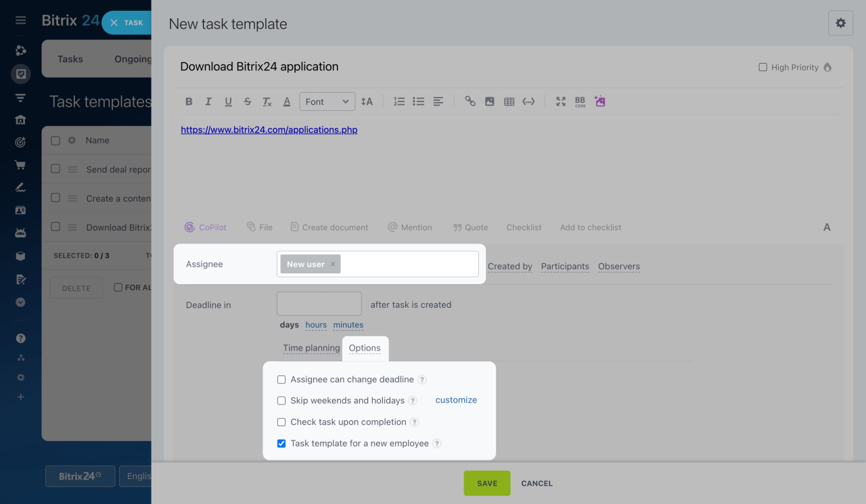Insert hyperlink icon
The image size is (866, 504).
[x=470, y=101]
